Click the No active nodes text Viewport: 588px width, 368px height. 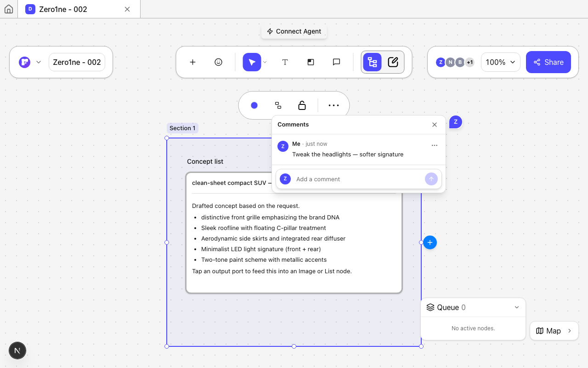point(473,328)
